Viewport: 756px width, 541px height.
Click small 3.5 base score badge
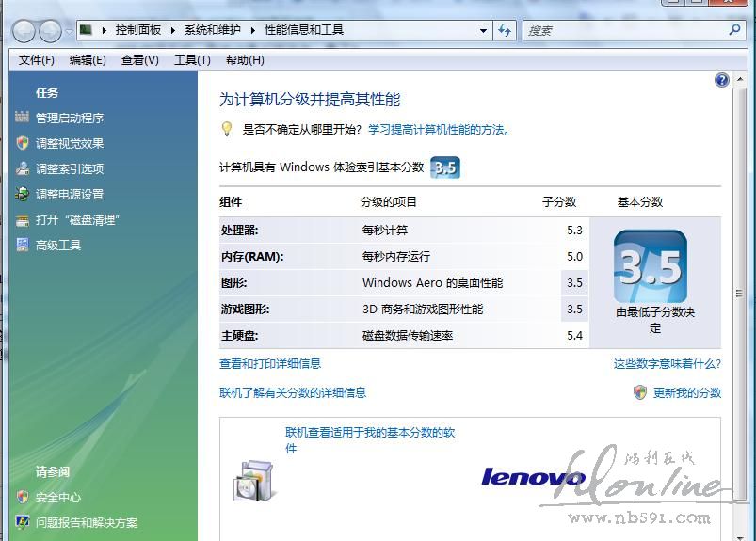click(x=445, y=167)
